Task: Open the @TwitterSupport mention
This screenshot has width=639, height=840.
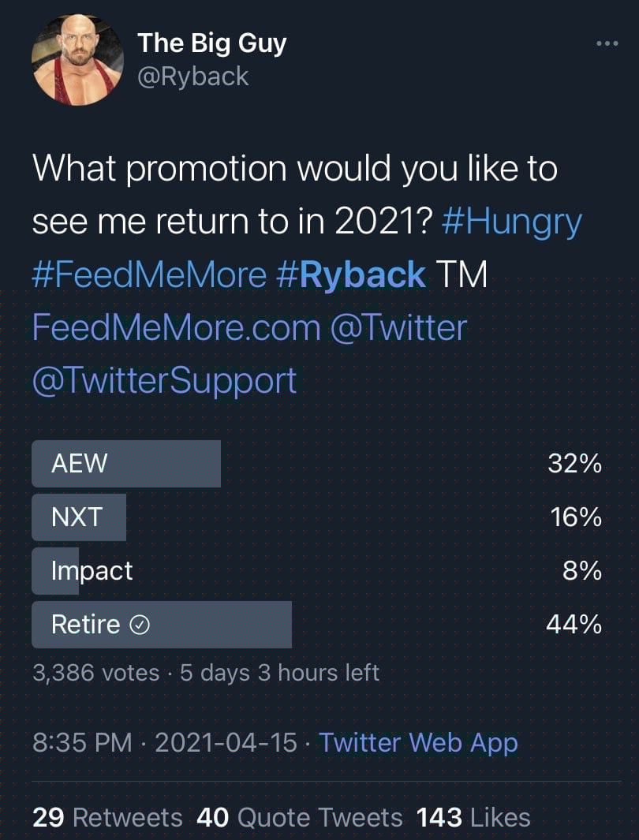Action: click(x=164, y=381)
